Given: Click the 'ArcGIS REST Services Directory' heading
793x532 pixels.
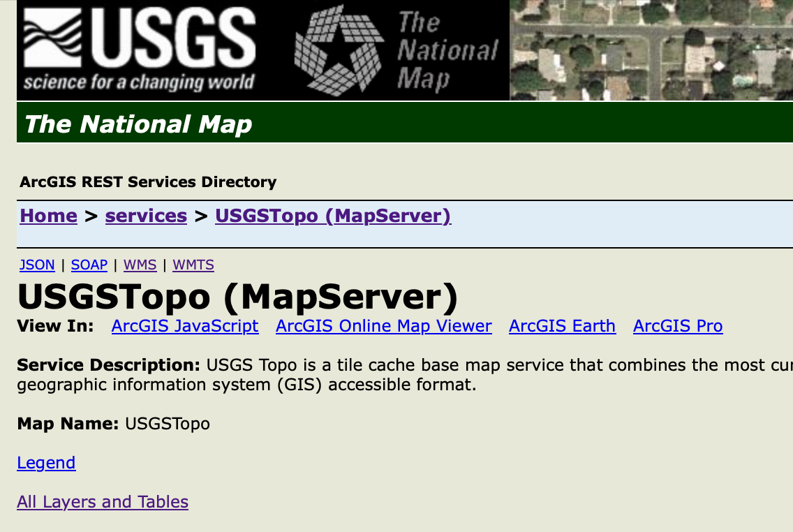Looking at the screenshot, I should point(148,182).
